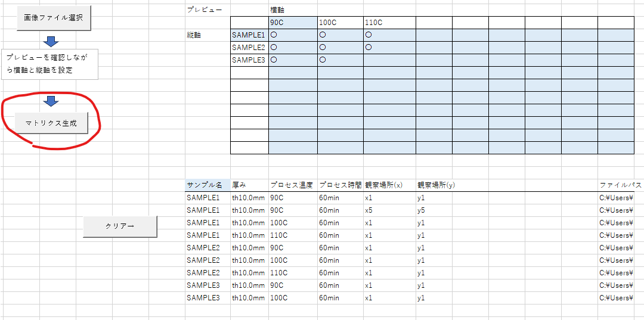The width and height of the screenshot is (644, 320).
Task: Click the マトリクス生成 button
Action: click(x=51, y=123)
